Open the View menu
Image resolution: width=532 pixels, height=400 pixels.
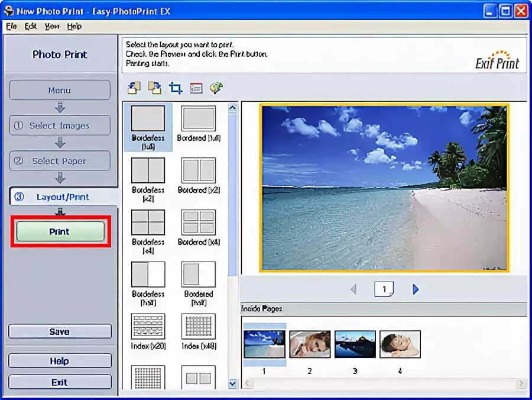(52, 26)
